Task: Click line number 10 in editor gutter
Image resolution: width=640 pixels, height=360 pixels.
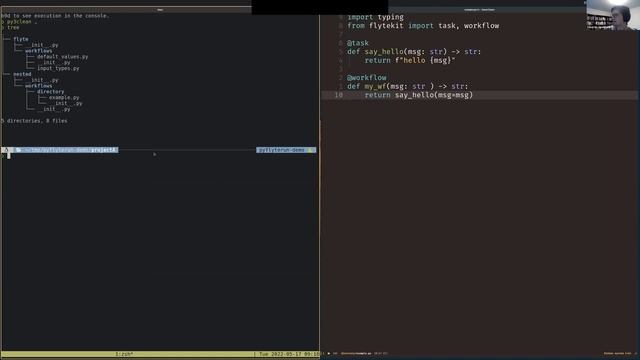Action: pos(338,95)
